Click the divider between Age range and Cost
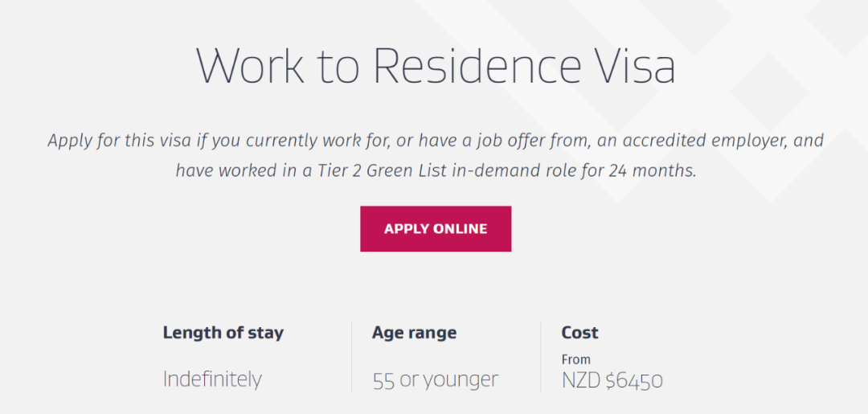The width and height of the screenshot is (868, 414). (541, 357)
